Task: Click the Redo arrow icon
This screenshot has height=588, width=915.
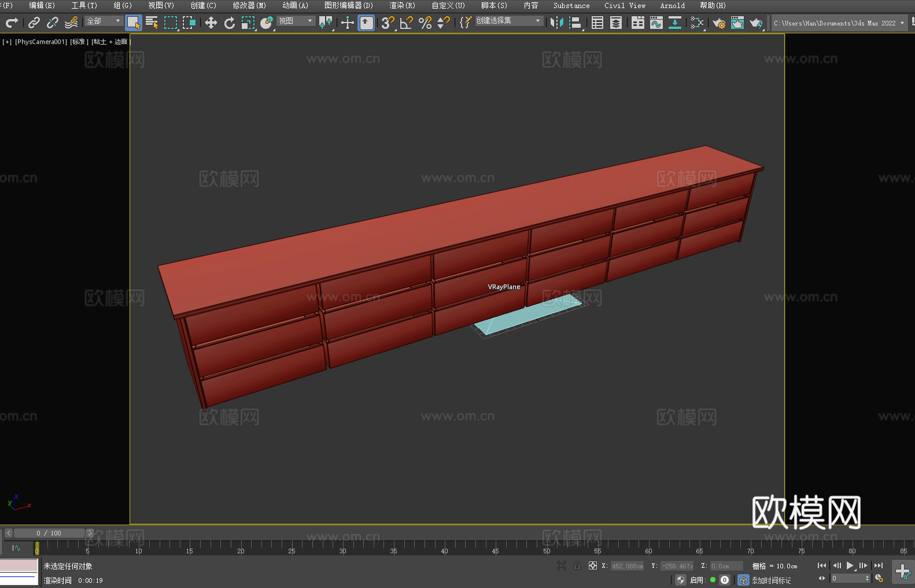Action: [x=12, y=23]
